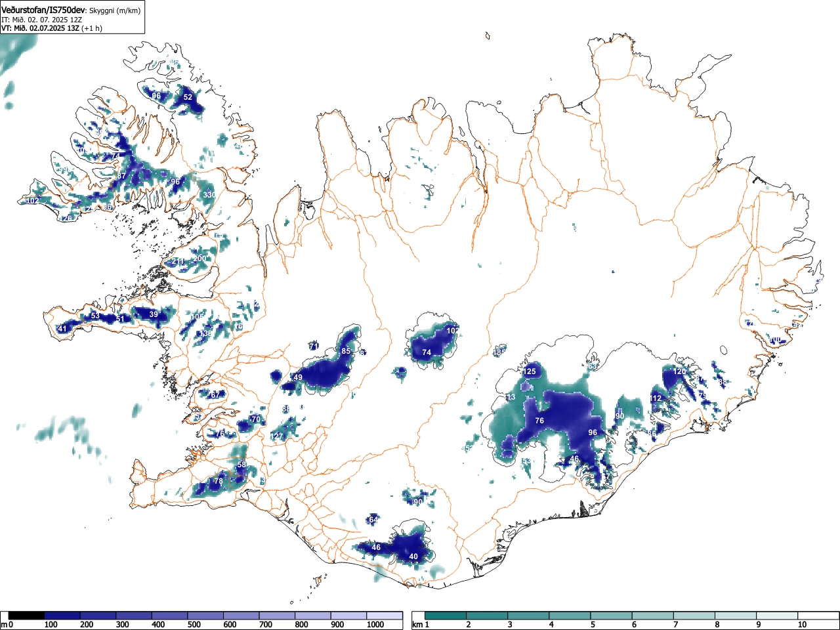The height and width of the screenshot is (630, 840).
Task: Click the '85' visibility value on the map
Action: tap(346, 351)
